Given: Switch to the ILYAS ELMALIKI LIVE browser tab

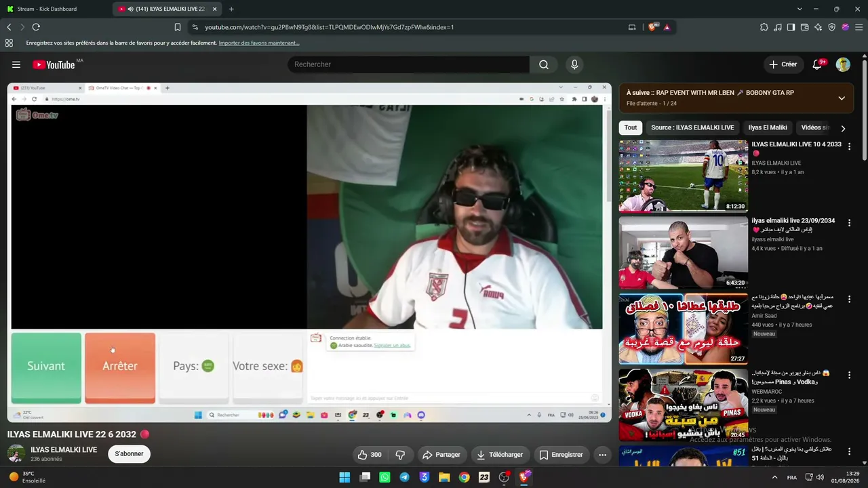Looking at the screenshot, I should tap(167, 9).
